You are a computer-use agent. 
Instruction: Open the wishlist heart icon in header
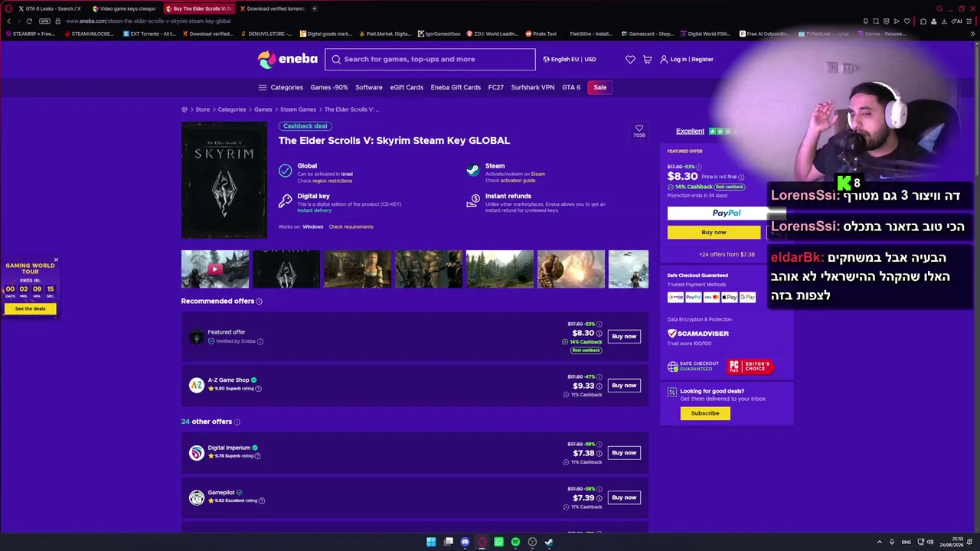[x=630, y=59]
